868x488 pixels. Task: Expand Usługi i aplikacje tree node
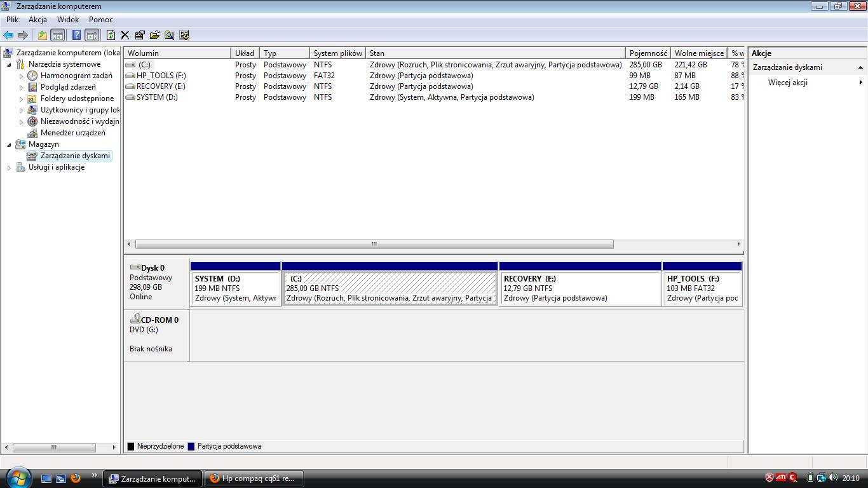(9, 167)
